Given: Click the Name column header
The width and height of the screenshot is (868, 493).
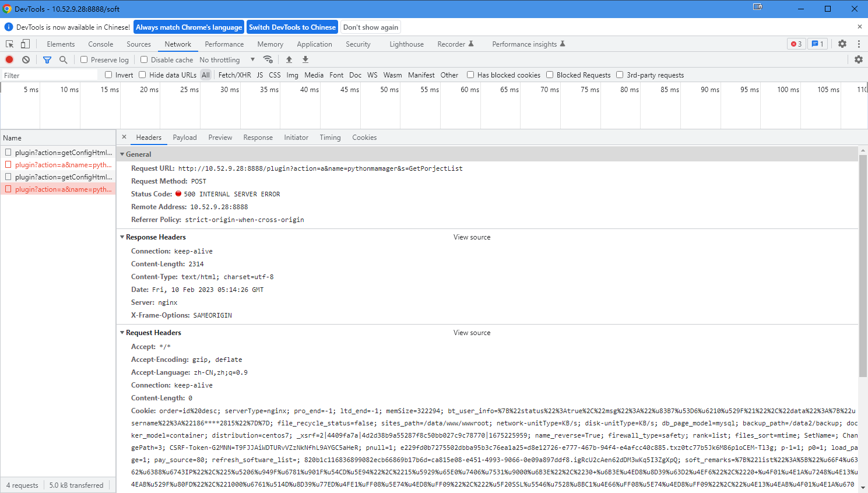Looking at the screenshot, I should [58, 138].
